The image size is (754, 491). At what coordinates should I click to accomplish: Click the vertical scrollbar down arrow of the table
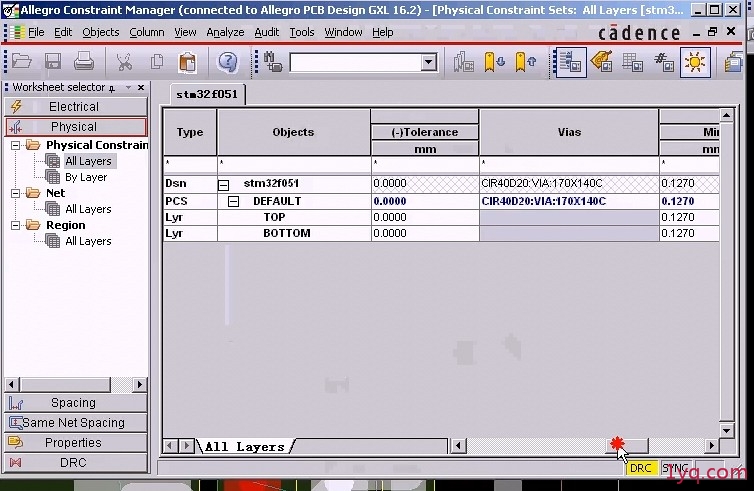pyautogui.click(x=727, y=430)
